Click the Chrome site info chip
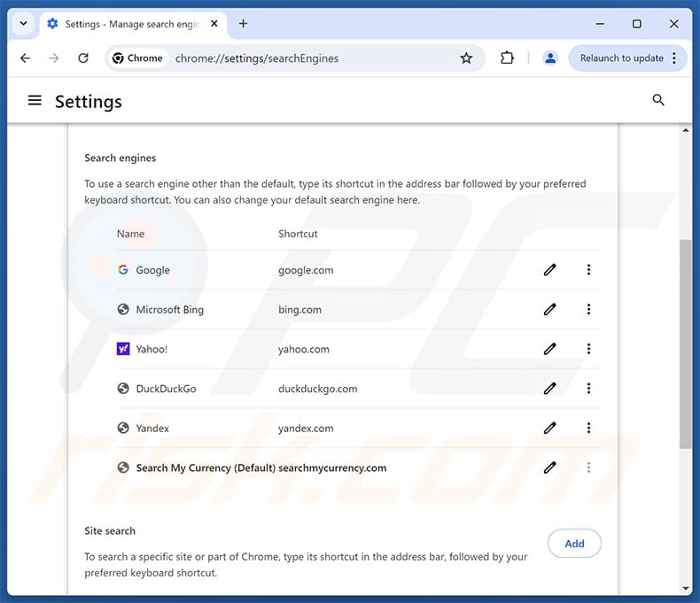The height and width of the screenshot is (603, 700). [138, 58]
